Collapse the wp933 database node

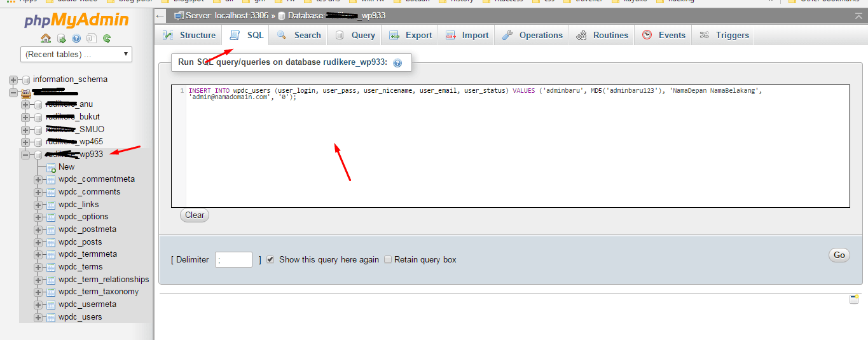coord(26,154)
